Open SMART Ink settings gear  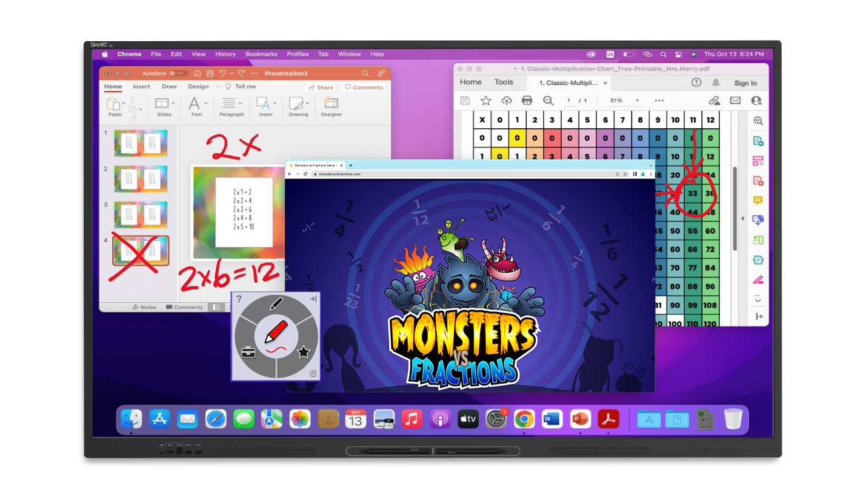pyautogui.click(x=313, y=374)
